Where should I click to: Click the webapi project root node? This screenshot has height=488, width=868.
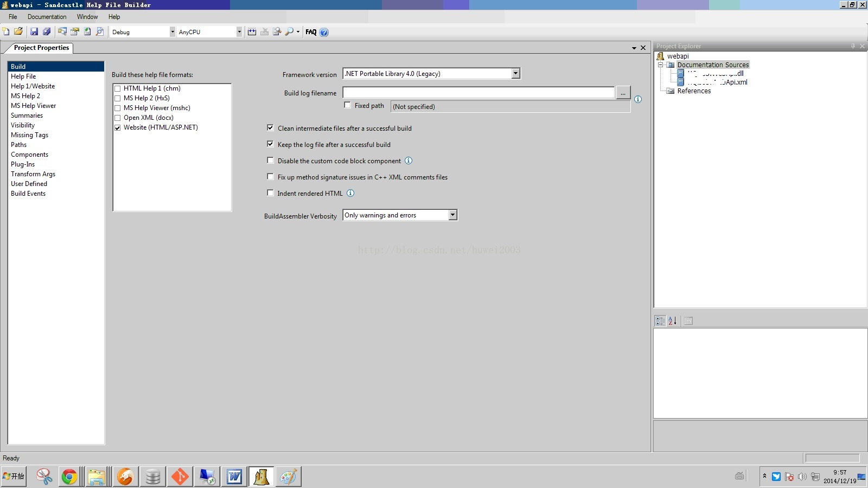click(x=678, y=56)
